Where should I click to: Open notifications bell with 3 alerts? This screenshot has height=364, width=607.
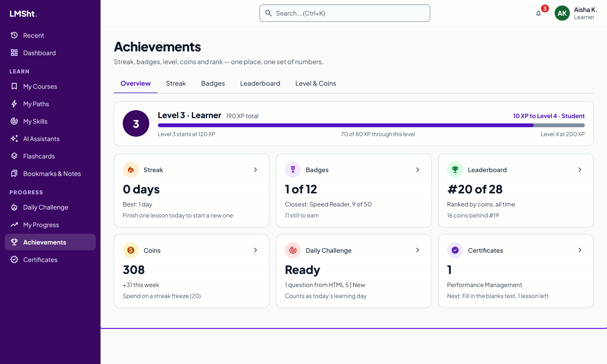point(538,13)
